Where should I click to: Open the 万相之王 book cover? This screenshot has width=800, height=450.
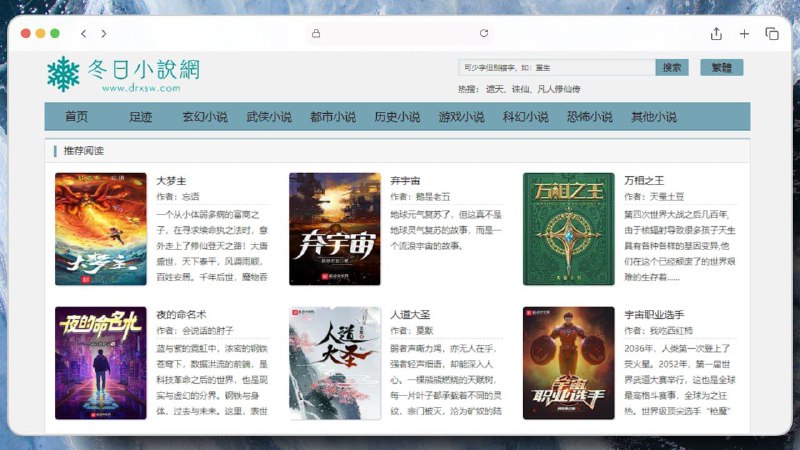(568, 229)
